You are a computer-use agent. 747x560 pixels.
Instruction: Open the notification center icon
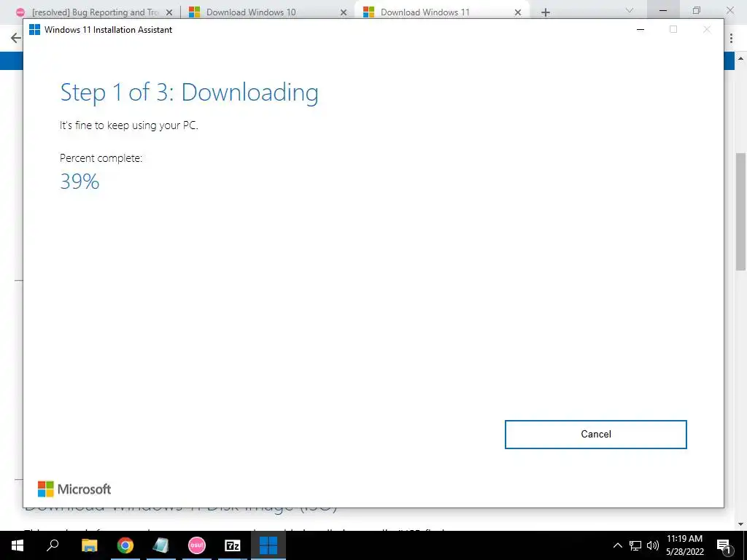pyautogui.click(x=724, y=545)
